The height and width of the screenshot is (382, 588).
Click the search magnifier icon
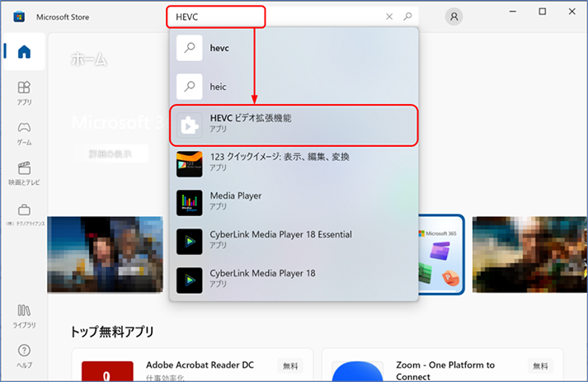407,17
